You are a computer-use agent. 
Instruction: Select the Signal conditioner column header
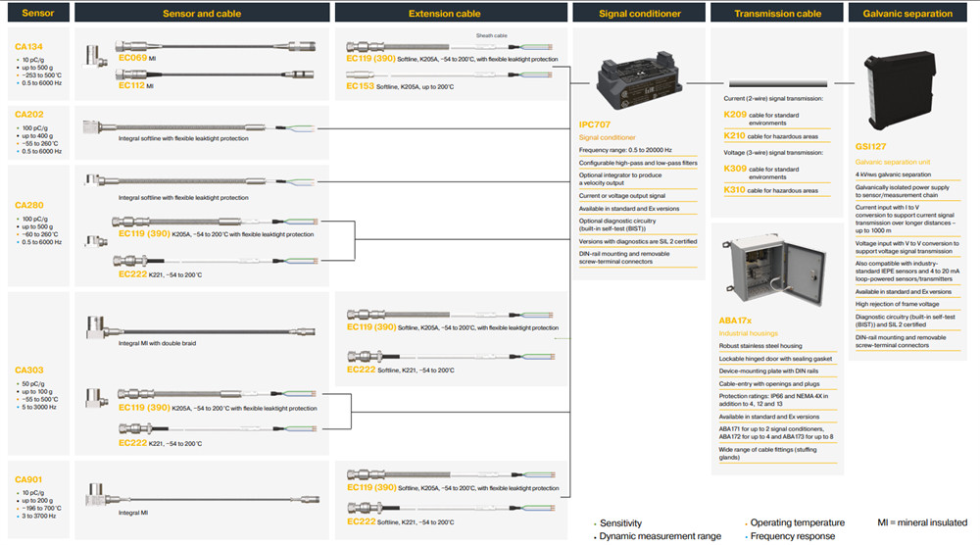(x=639, y=14)
